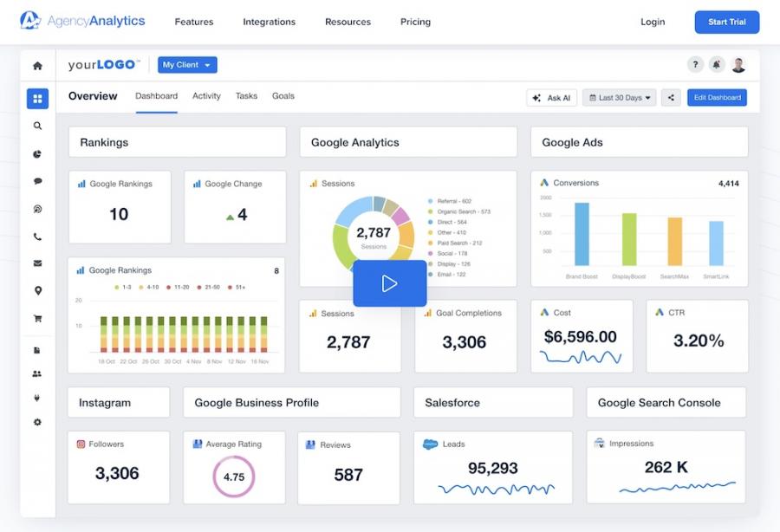The width and height of the screenshot is (780, 532).
Task: Open the search magnifier icon in sidebar
Action: pyautogui.click(x=37, y=126)
